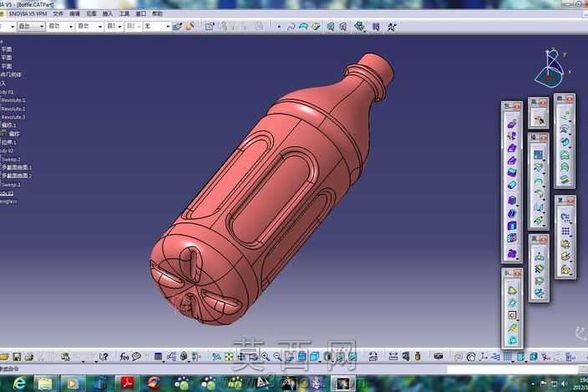
Task: Click the Measure Between icon
Action: click(393, 356)
